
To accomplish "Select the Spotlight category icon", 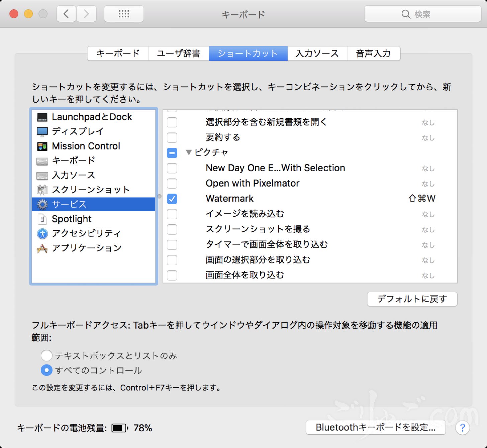I will pyautogui.click(x=42, y=219).
